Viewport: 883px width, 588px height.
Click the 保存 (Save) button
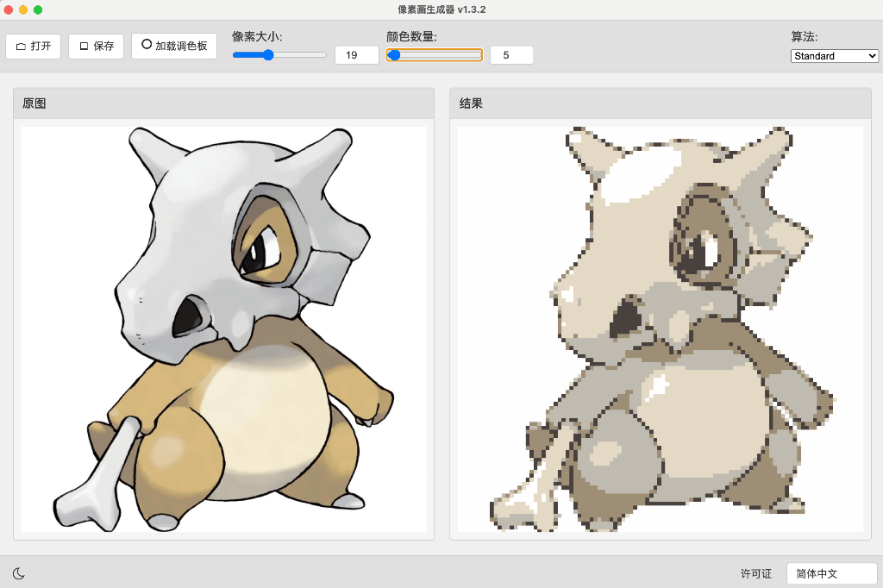[x=97, y=47]
